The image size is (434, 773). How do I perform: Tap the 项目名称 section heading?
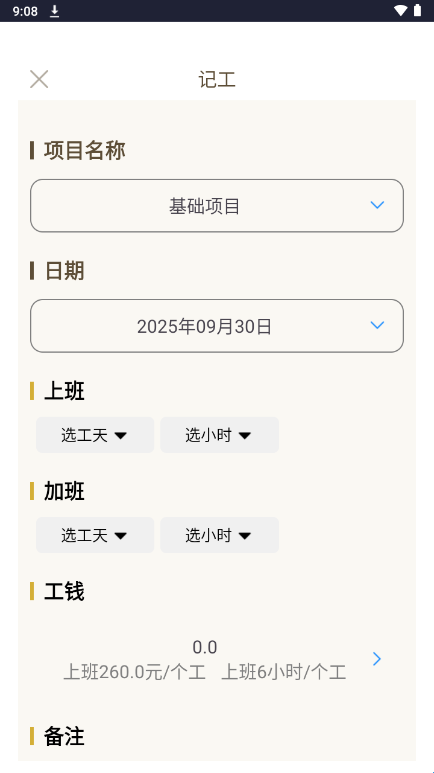[x=84, y=150]
